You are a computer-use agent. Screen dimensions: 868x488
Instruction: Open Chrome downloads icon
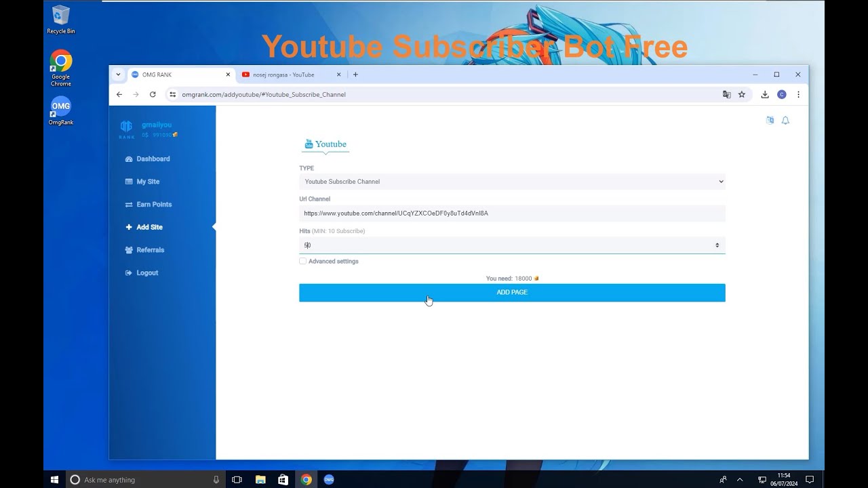765,95
